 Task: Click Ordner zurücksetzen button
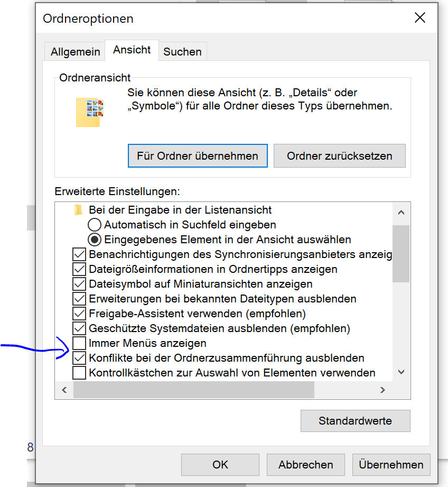339,155
